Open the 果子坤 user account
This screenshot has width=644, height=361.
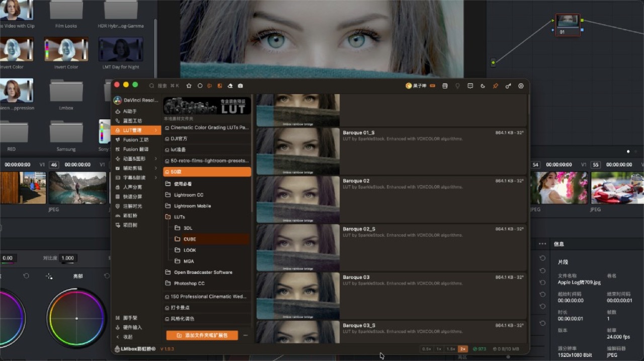(416, 86)
